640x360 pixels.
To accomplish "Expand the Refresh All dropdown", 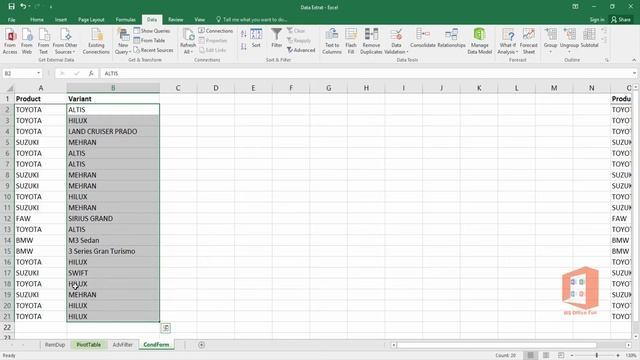I will point(188,49).
